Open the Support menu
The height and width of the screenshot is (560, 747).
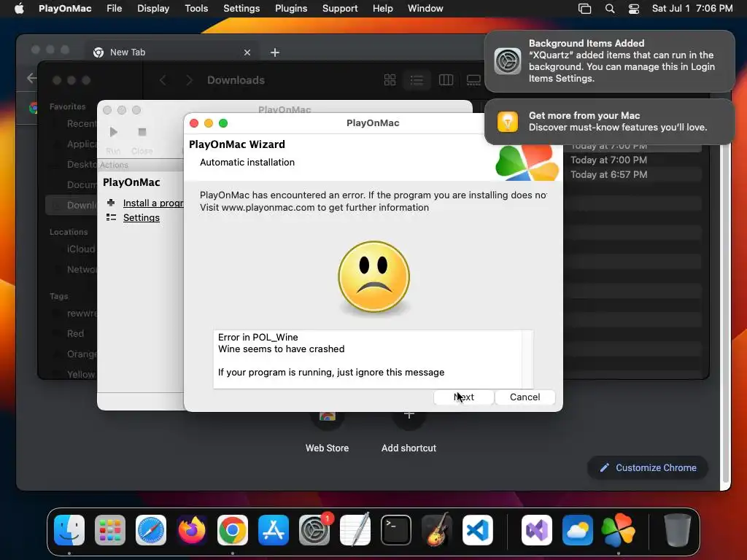coord(340,9)
